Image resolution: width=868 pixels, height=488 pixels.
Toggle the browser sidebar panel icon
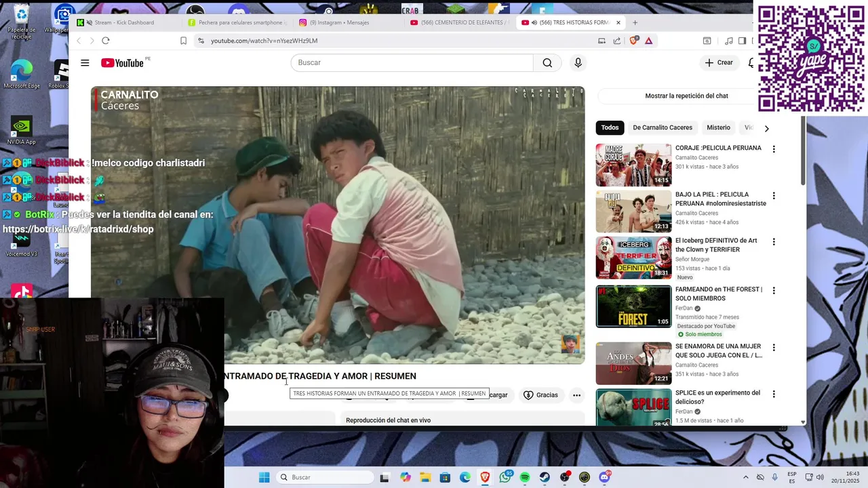tap(742, 41)
